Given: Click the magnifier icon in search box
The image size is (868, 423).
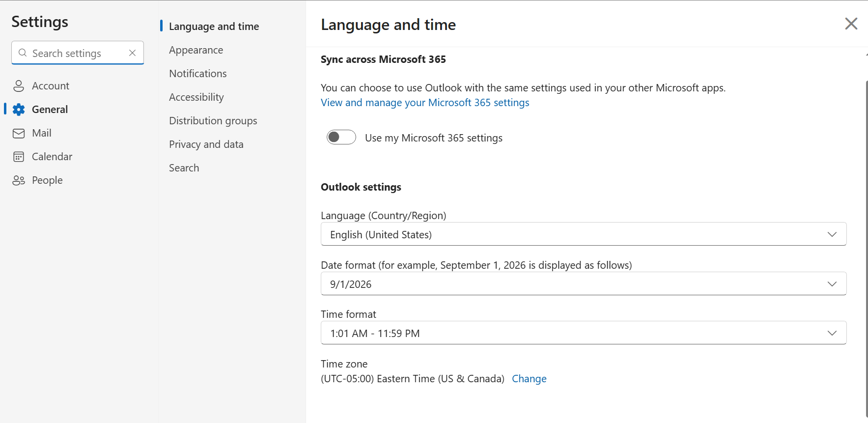Looking at the screenshot, I should coord(23,53).
